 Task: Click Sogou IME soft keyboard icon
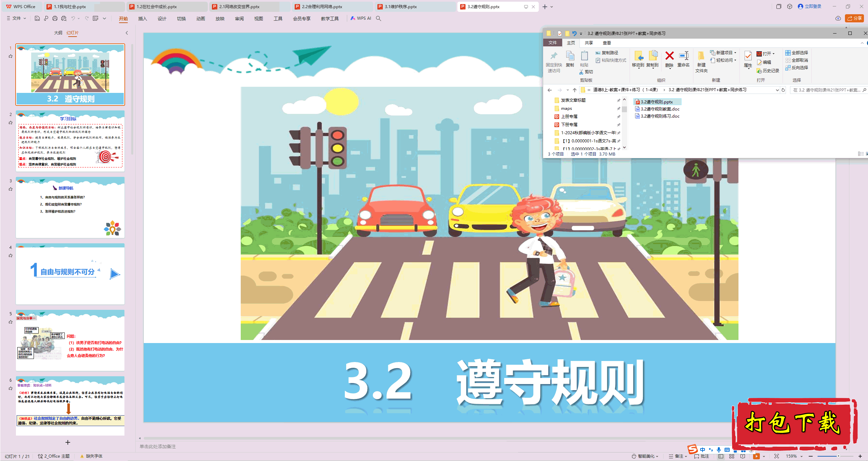(x=727, y=449)
